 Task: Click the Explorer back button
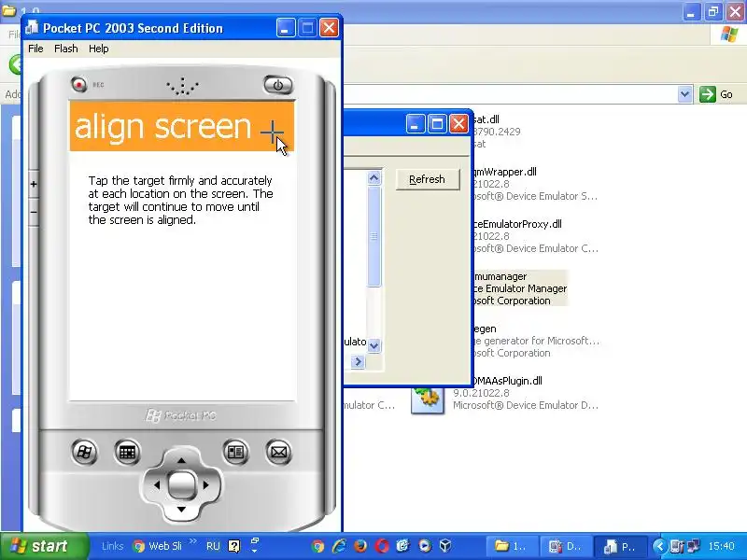[x=15, y=64]
